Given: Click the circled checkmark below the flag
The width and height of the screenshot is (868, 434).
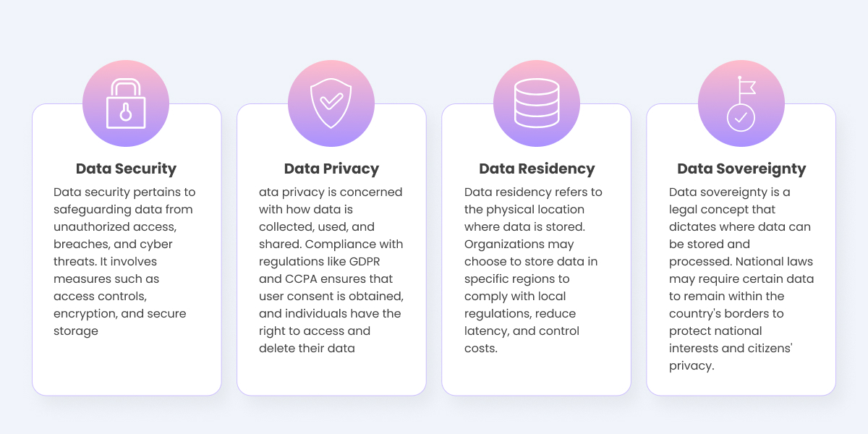Looking at the screenshot, I should tap(741, 117).
